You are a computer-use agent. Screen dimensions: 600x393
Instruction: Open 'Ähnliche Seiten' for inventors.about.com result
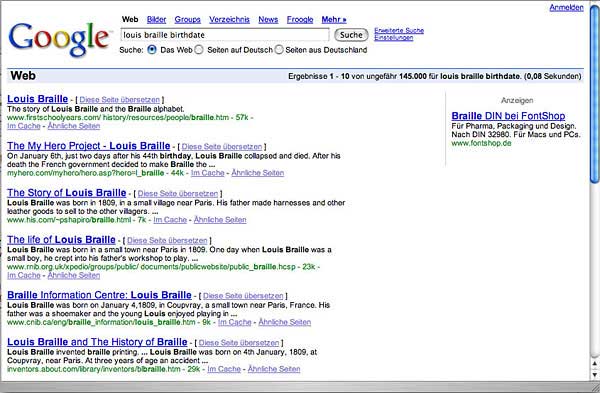(x=274, y=369)
